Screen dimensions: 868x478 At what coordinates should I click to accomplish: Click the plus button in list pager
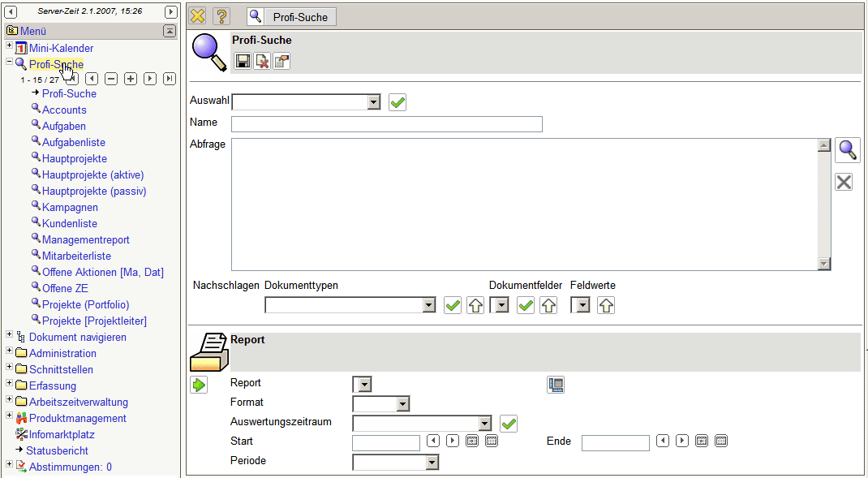coord(131,79)
